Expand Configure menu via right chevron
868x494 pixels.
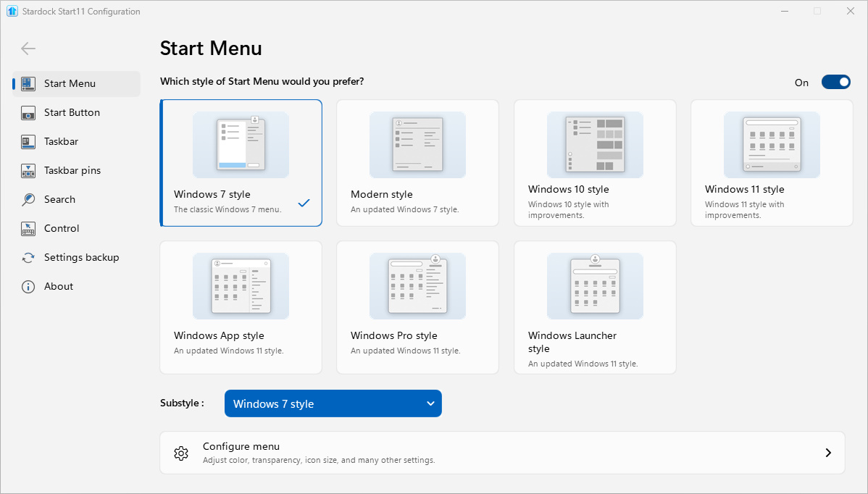tap(828, 453)
